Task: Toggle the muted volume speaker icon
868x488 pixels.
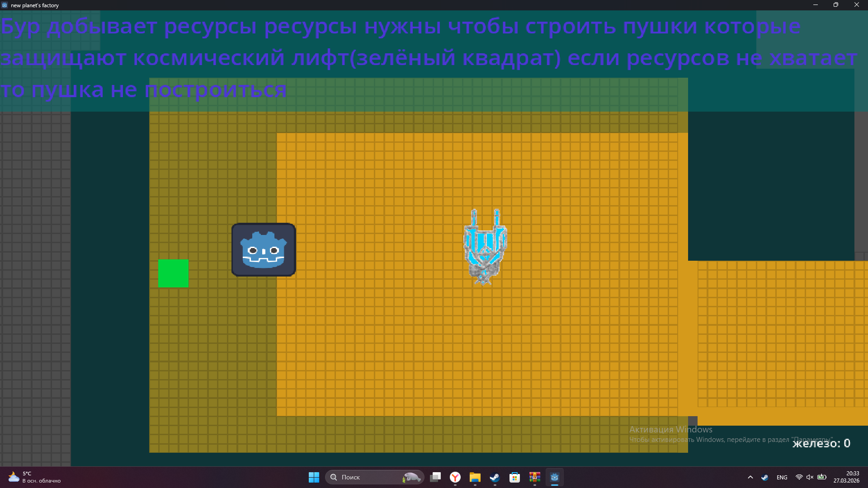Action: pos(810,477)
